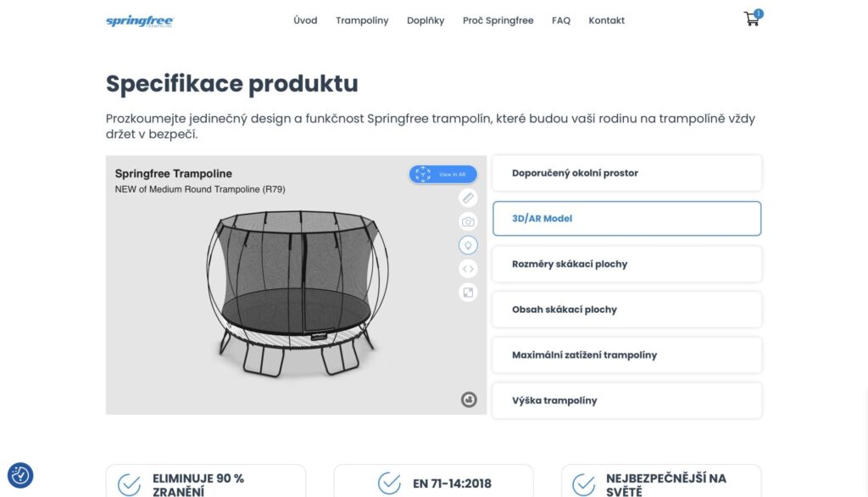Open the Doplňky menu item
Screen dimensions: 868x497
[426, 20]
